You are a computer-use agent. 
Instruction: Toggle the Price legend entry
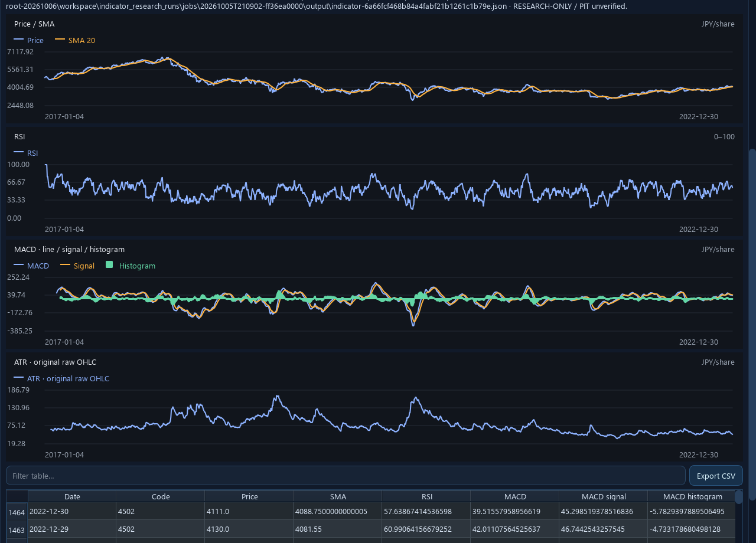point(28,40)
